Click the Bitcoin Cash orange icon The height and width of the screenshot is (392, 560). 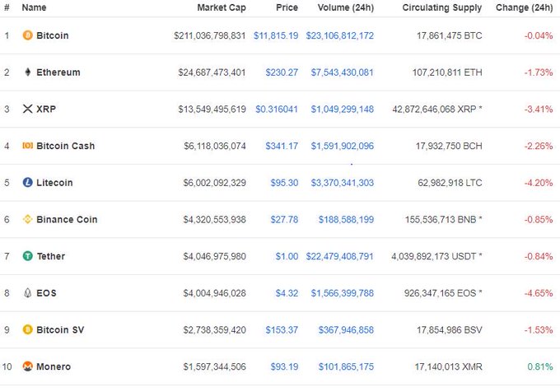click(27, 145)
